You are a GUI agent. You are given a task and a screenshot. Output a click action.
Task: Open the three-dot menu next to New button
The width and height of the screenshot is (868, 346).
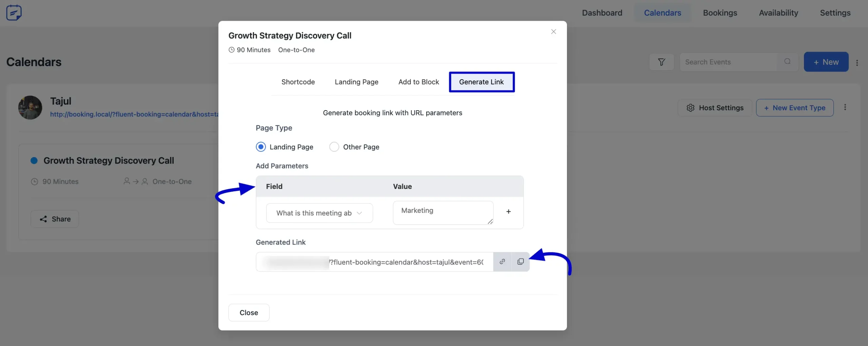click(857, 63)
